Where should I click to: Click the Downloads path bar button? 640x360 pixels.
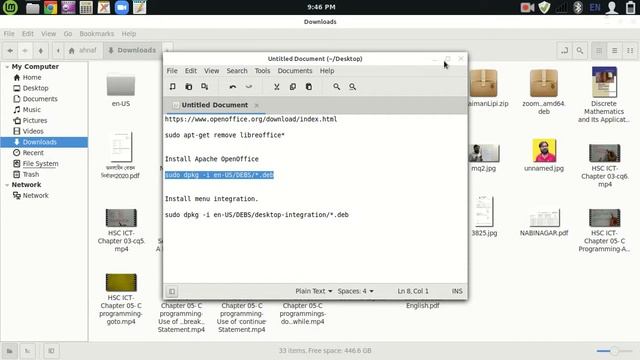click(132, 50)
